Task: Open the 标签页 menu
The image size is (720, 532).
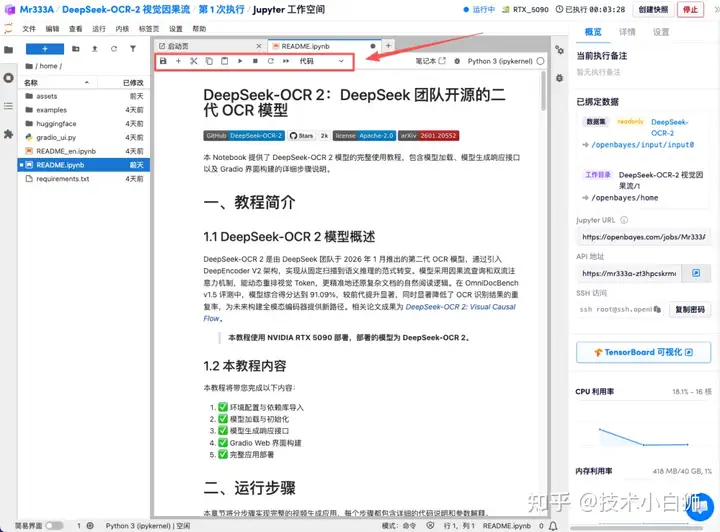Action: (149, 29)
